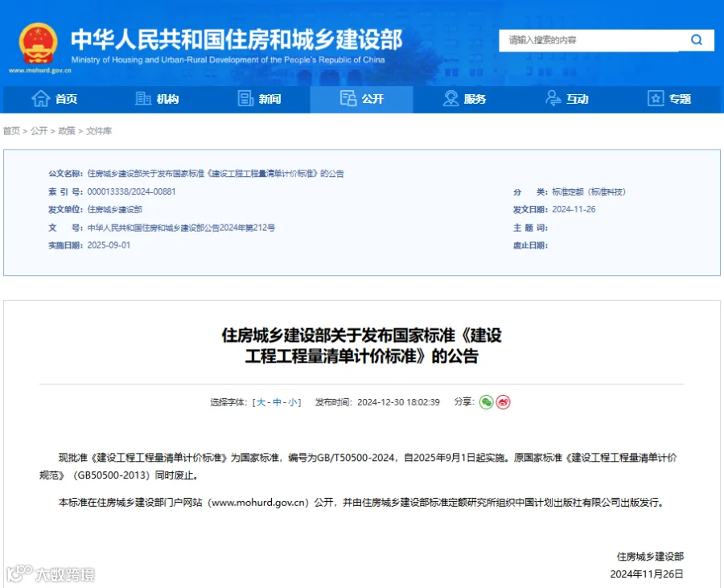This screenshot has height=588, width=724.
Task: Click the building icon beside 机构
Action: tap(143, 98)
